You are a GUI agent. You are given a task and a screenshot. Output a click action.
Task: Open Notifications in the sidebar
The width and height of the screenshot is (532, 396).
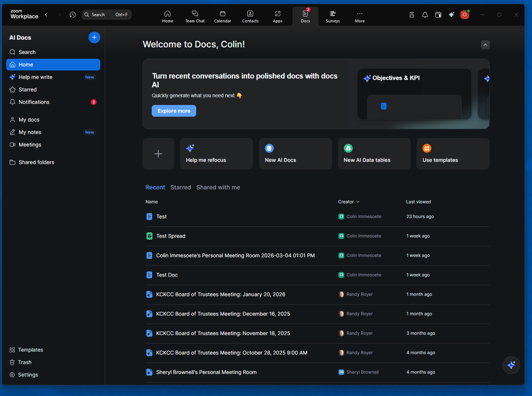[x=53, y=102]
